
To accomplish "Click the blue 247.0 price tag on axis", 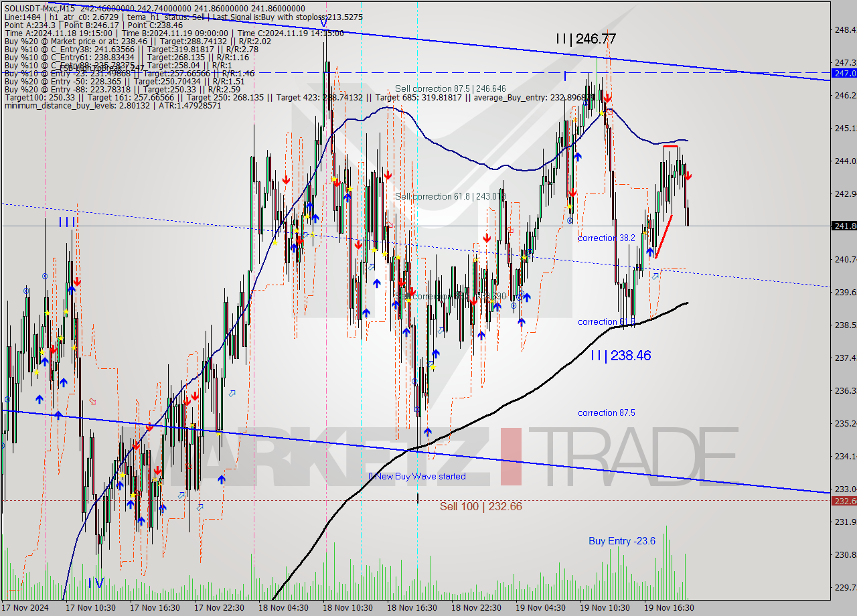I will tap(844, 73).
